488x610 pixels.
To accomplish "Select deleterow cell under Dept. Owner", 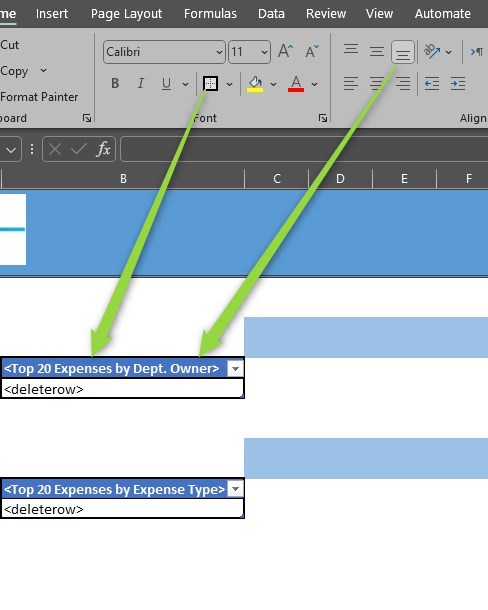I will [123, 389].
